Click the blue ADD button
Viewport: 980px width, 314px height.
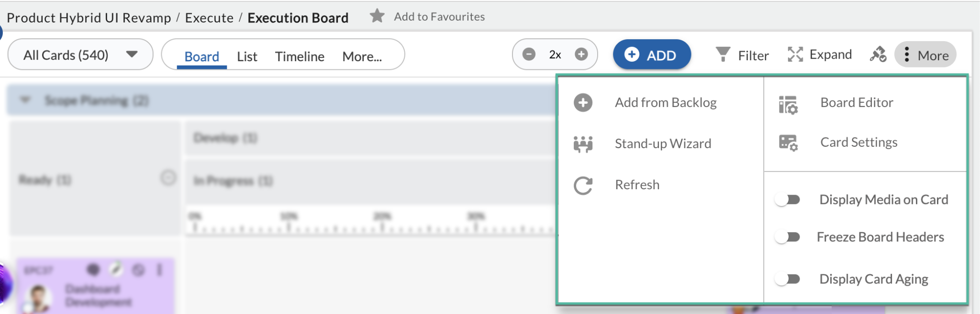[652, 54]
